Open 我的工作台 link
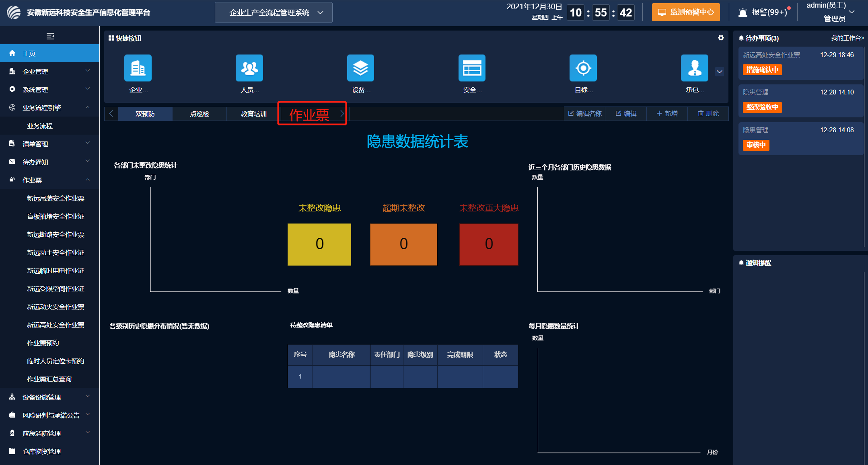The width and height of the screenshot is (868, 465). pos(847,38)
